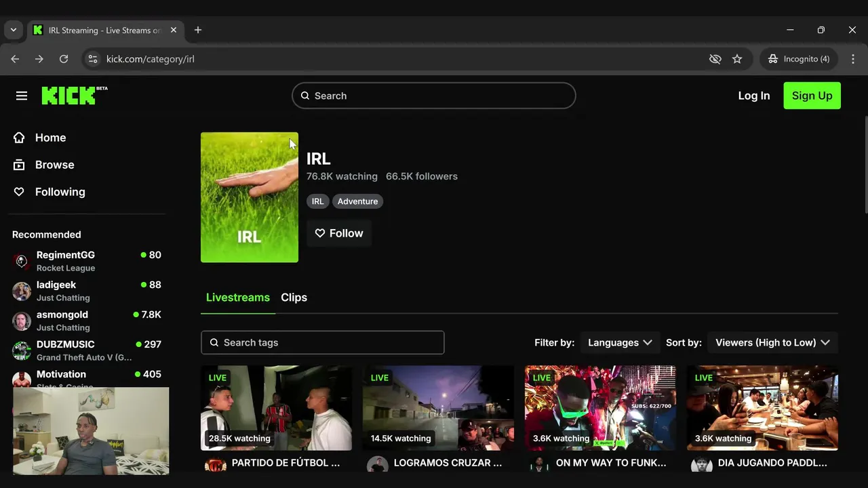Open a new browser tab
The width and height of the screenshot is (868, 488).
pos(198,30)
